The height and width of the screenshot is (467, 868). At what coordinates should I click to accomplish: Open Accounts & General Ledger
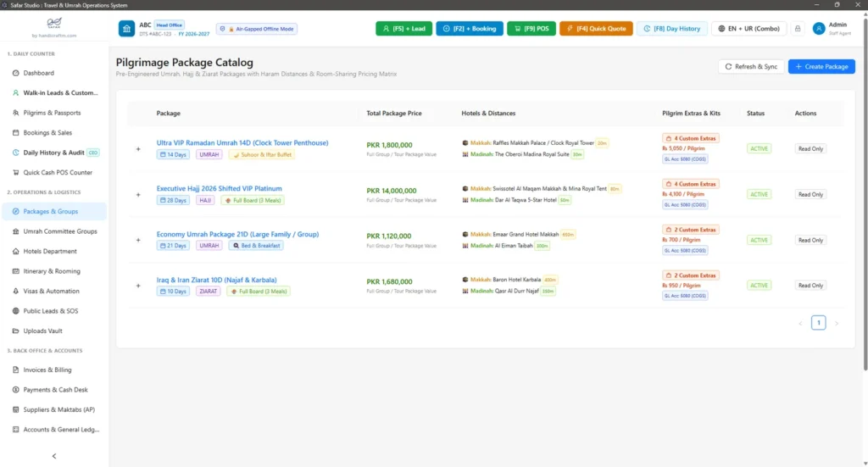point(54,430)
